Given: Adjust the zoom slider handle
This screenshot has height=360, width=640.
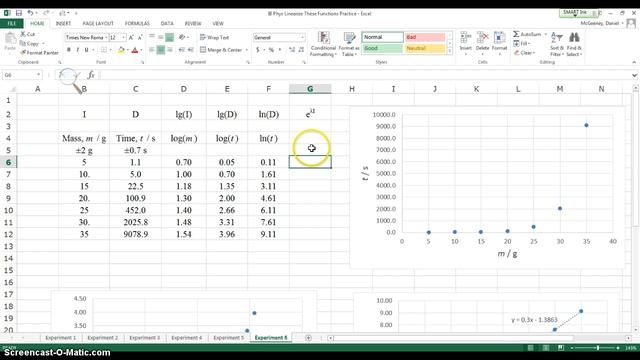Looking at the screenshot, I should coord(598,348).
